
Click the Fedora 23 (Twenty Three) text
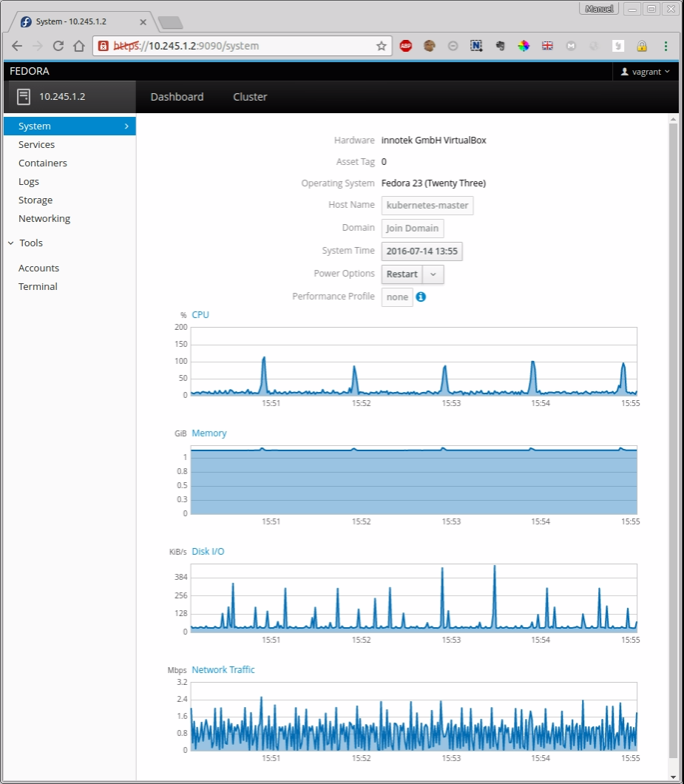point(433,183)
